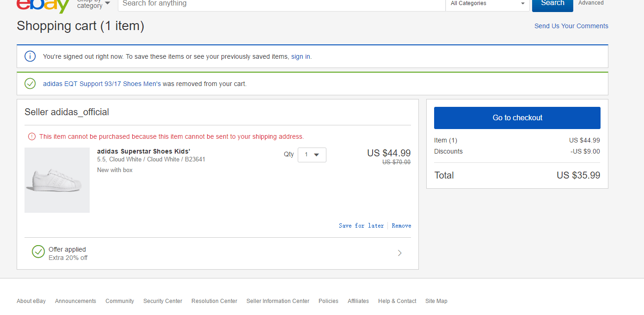Viewport: 644px width, 315px height.
Task: Click the eBay logo
Action: point(43,6)
